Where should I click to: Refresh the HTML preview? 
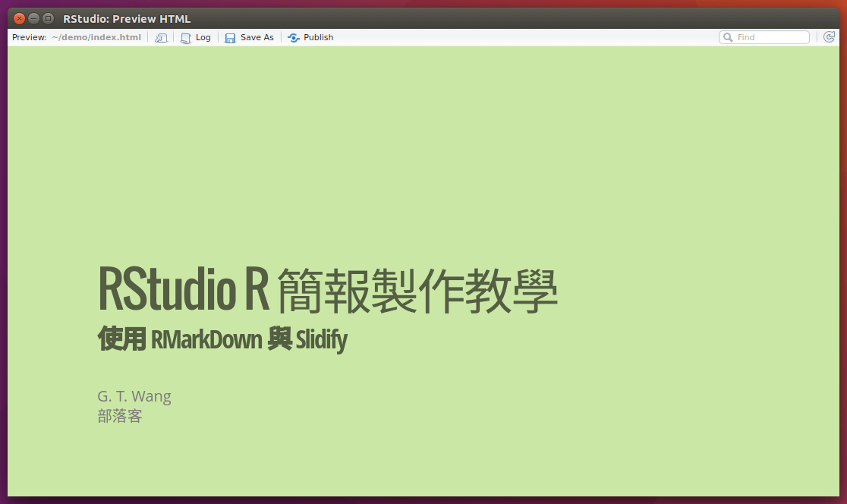[x=829, y=36]
